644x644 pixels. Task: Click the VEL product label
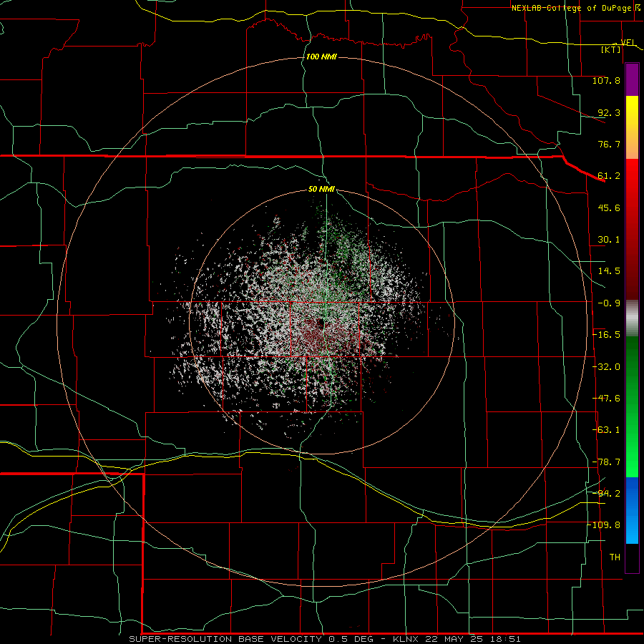(628, 42)
